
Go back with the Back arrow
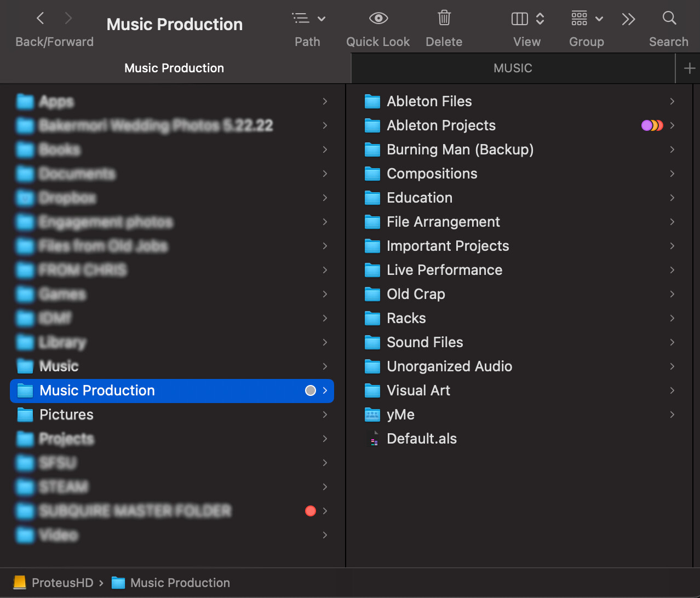[41, 19]
